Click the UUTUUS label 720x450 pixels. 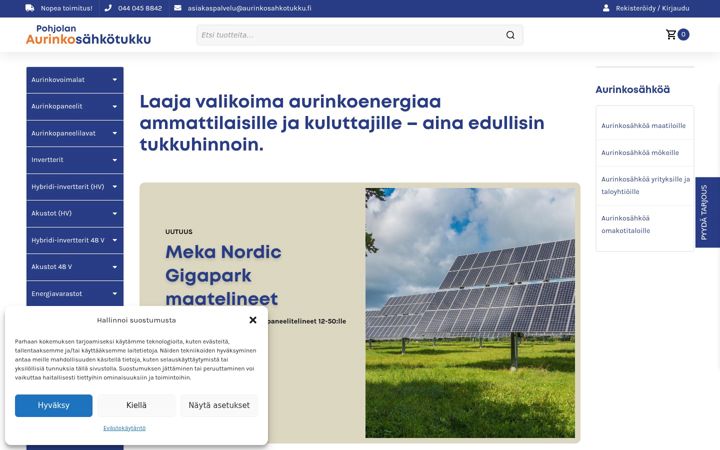pos(179,232)
